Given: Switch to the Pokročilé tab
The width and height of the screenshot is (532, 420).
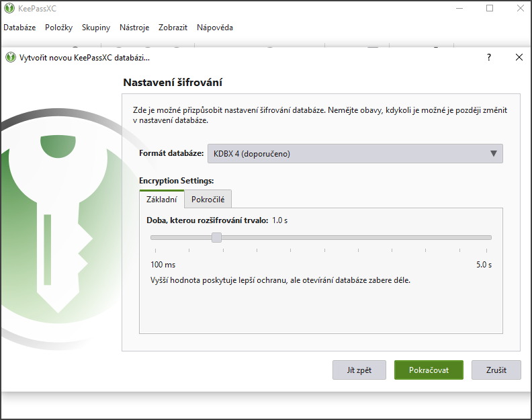Looking at the screenshot, I should click(208, 200).
